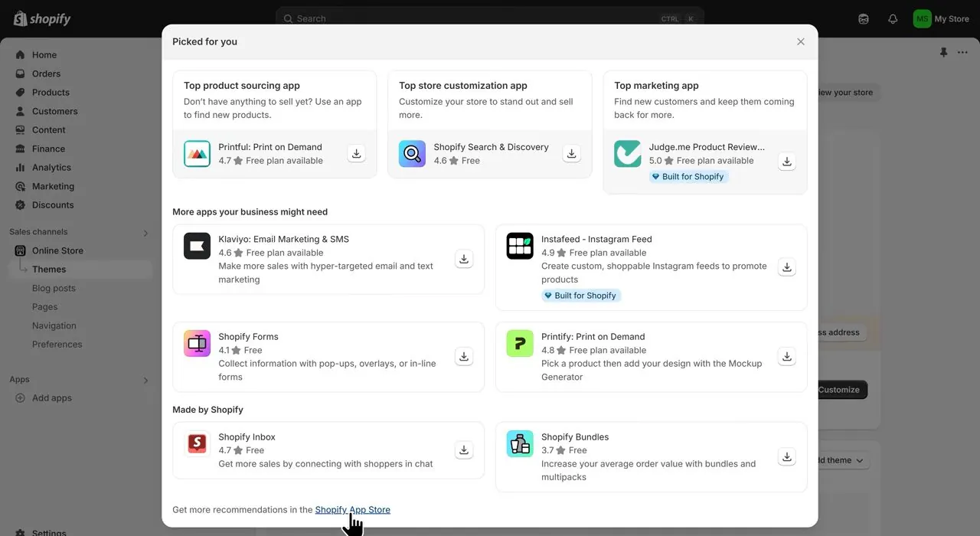
Task: Open the Printful: Print on Demand title
Action: [x=270, y=147]
